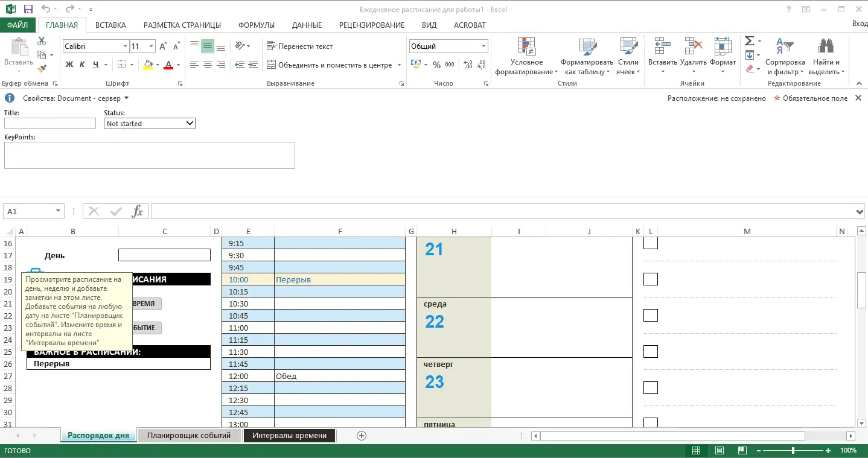Click the Cut scissors icon

pos(42,41)
